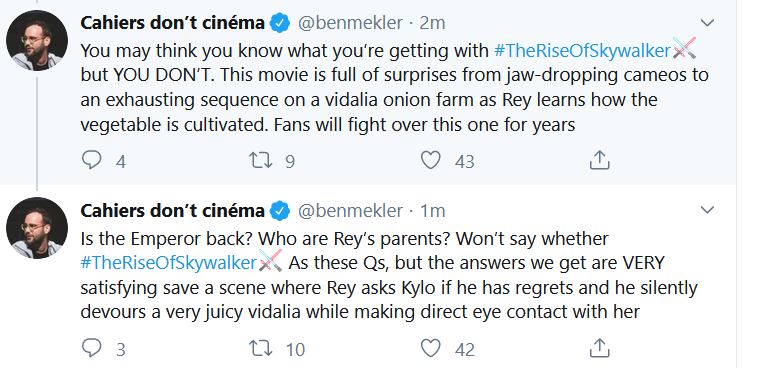Screen dimensions: 762x368
Task: Open #TheRiseOfSkywalker hashtag in first tweet
Action: point(582,51)
